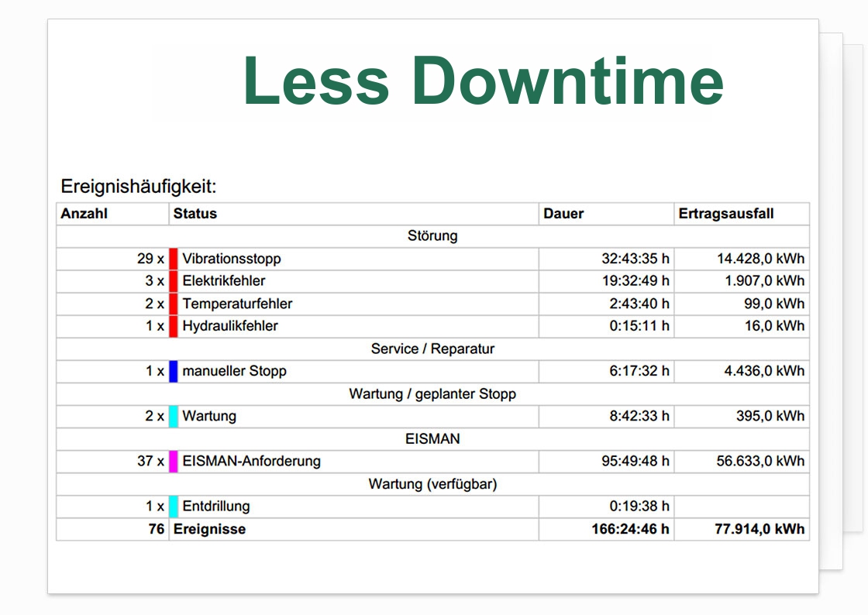
Task: Select the 'Service / Reparatur' section row
Action: [x=432, y=349]
